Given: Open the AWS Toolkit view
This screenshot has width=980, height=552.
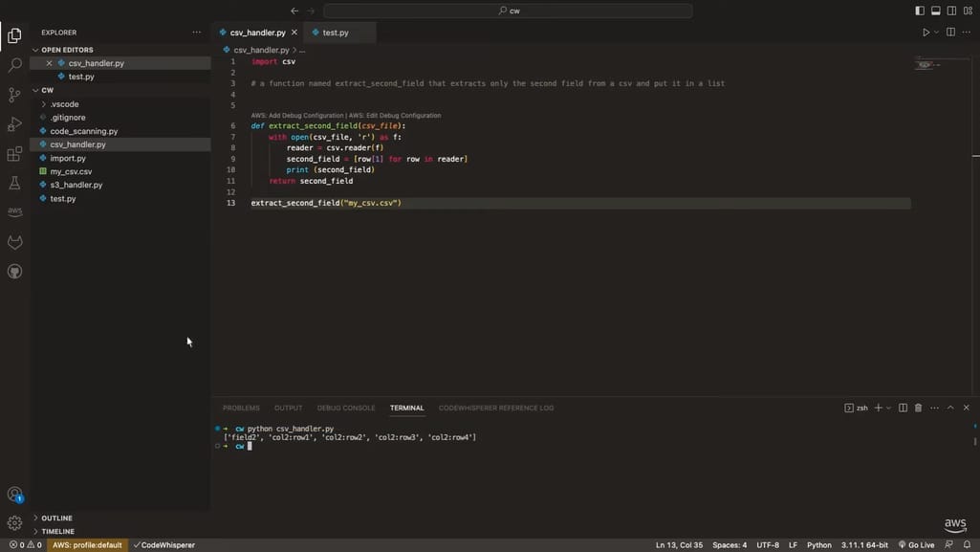Looking at the screenshot, I should (14, 212).
